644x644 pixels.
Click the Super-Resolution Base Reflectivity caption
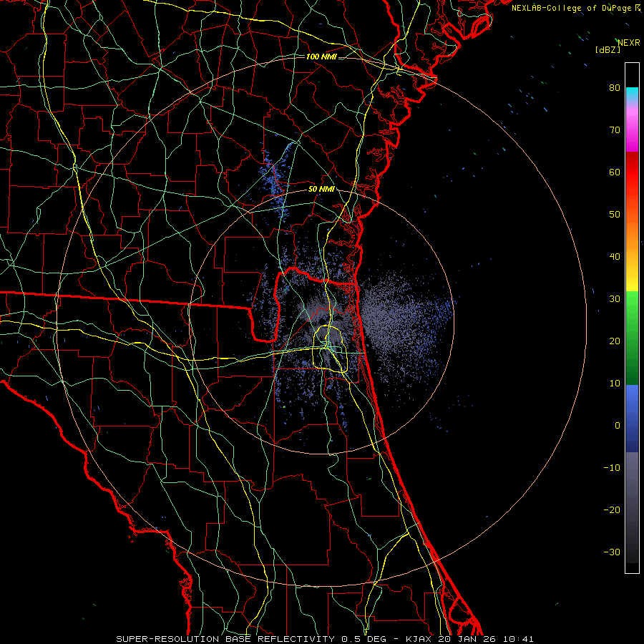[326, 639]
